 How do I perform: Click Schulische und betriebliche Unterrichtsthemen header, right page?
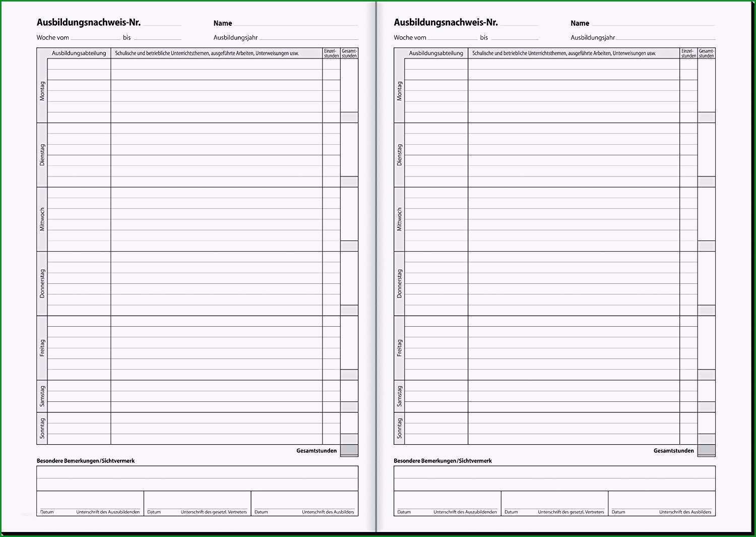pos(564,53)
